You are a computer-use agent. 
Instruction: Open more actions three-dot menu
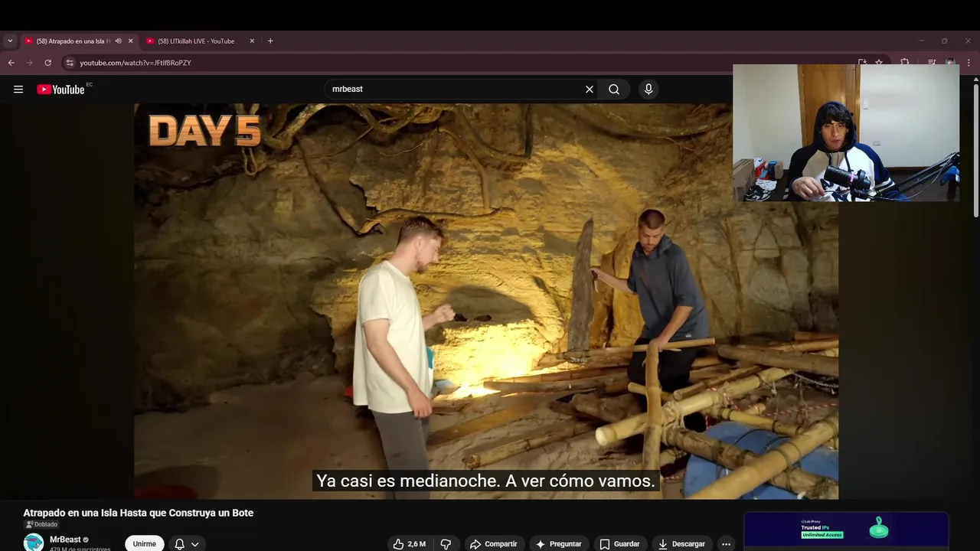click(x=726, y=544)
